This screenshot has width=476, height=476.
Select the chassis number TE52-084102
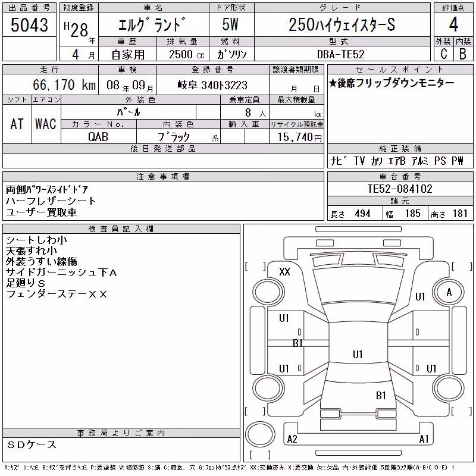point(400,189)
